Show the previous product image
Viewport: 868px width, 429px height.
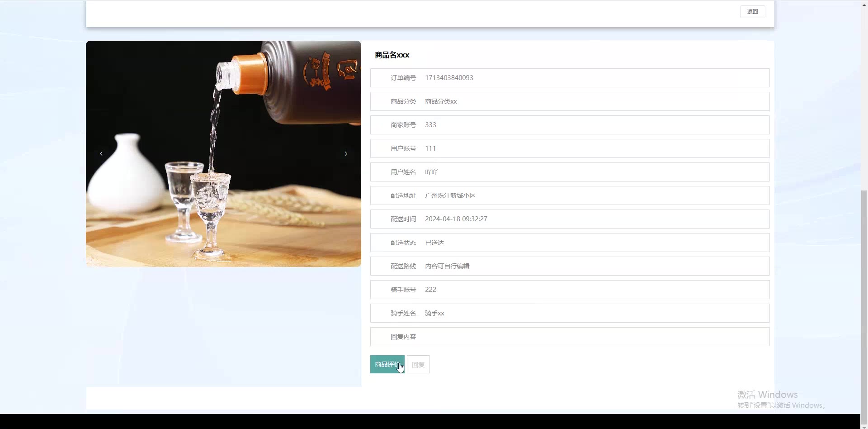101,154
